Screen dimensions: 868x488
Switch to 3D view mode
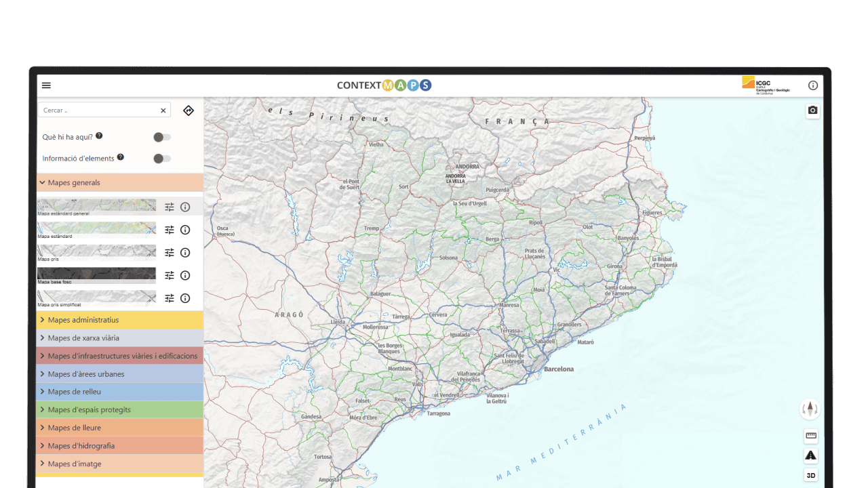point(810,474)
